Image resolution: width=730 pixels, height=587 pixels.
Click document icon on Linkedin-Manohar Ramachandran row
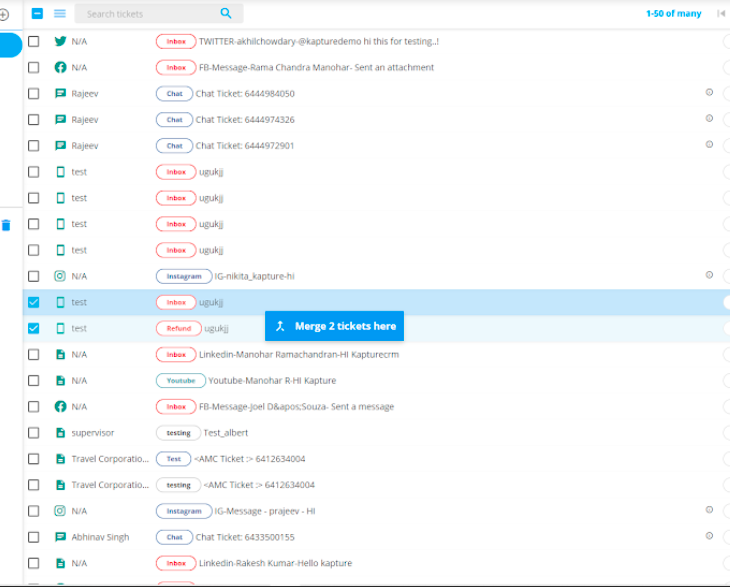click(60, 354)
